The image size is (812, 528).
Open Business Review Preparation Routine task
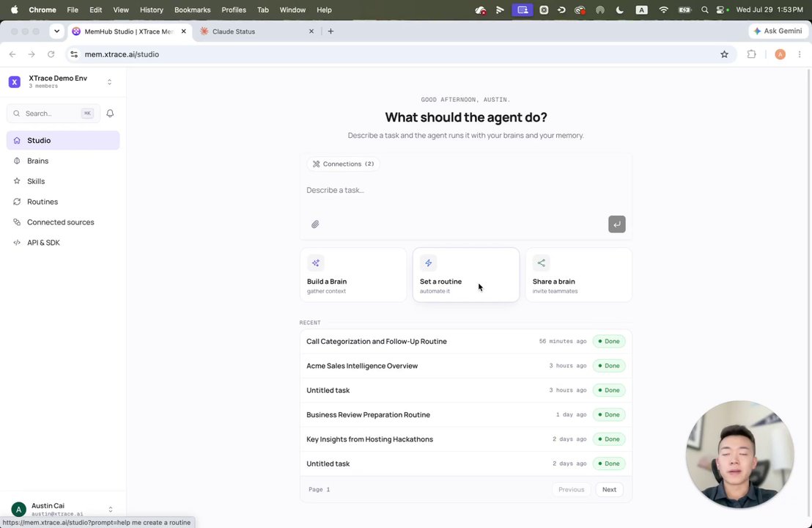[x=465, y=414]
